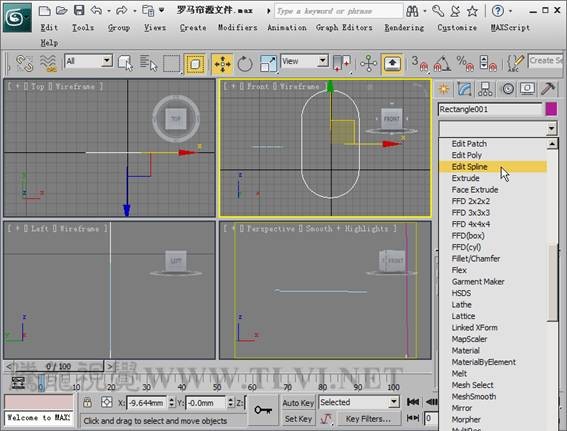Viewport: 567px width, 431px height.
Task: Click the large Set Keys key button
Action: pos(263,410)
